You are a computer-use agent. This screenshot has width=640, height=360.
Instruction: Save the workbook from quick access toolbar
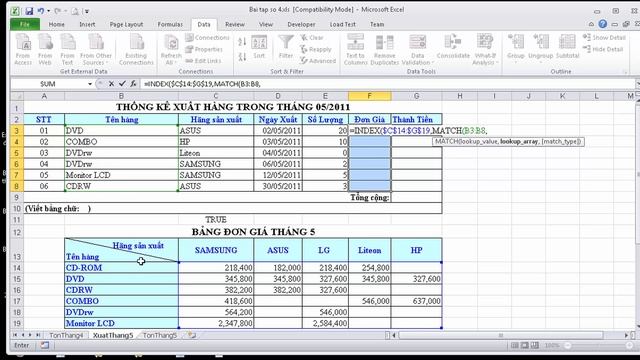point(29,11)
